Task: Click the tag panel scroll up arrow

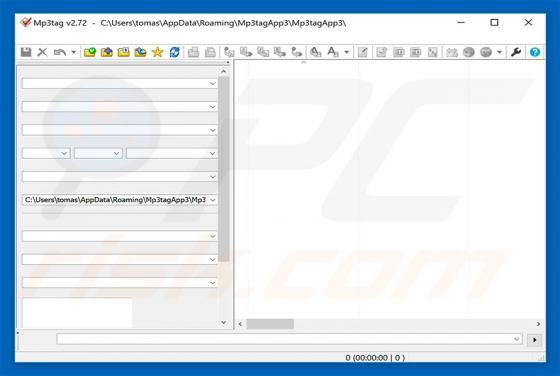Action: click(224, 72)
